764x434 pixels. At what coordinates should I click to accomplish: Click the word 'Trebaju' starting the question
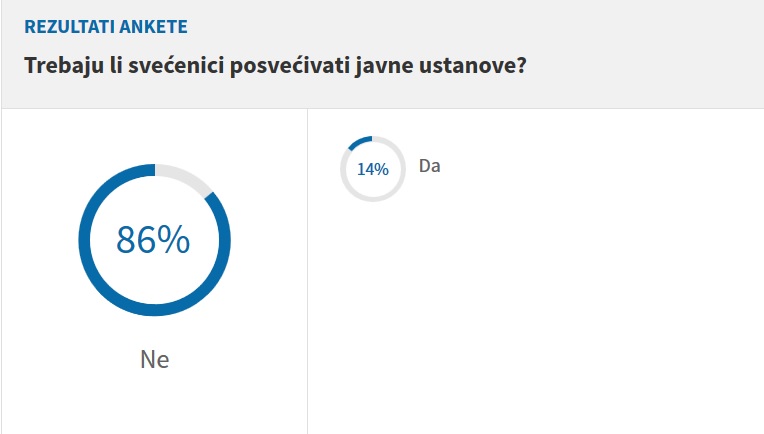click(62, 67)
